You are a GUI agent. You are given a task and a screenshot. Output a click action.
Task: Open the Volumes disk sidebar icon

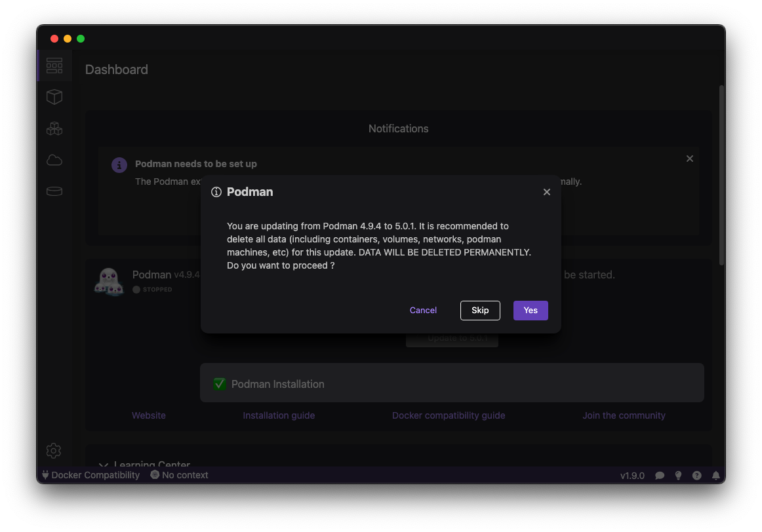point(54,191)
